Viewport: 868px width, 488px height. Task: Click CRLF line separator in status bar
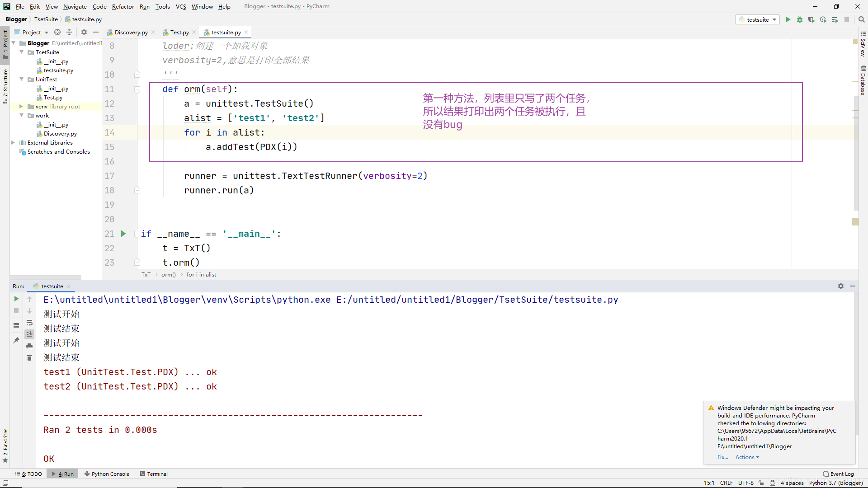coord(726,483)
